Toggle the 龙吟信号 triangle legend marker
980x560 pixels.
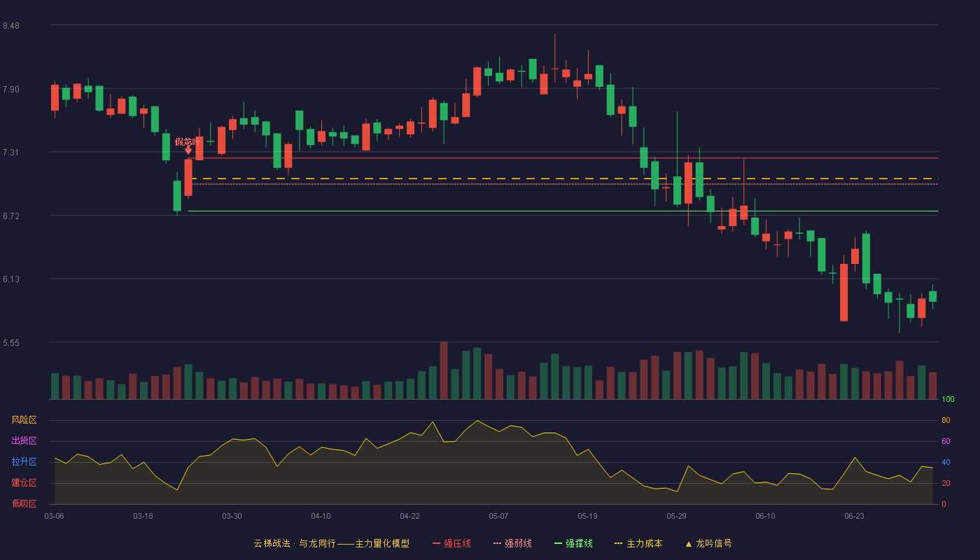click(708, 543)
